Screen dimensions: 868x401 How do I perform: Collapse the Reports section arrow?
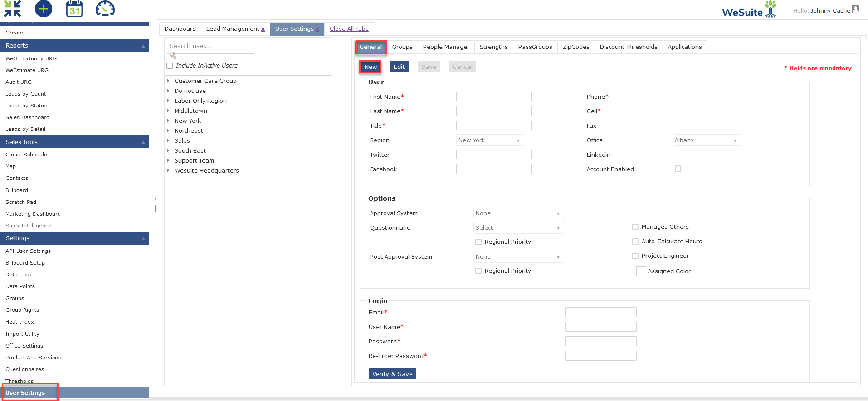[x=143, y=46]
